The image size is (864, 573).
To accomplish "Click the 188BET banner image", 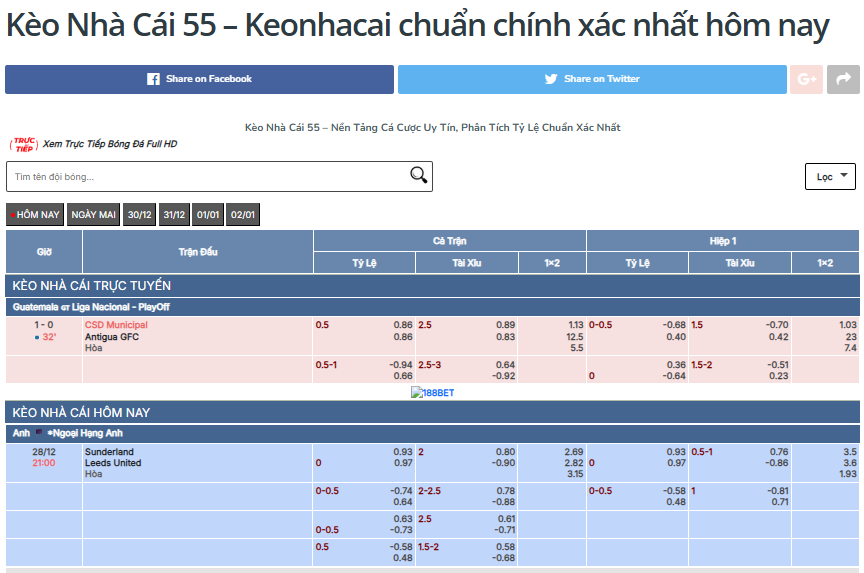I will (x=432, y=393).
